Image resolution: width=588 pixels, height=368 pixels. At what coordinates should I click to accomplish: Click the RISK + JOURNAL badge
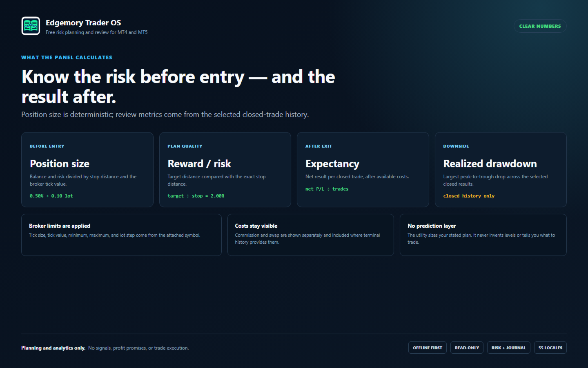click(x=509, y=348)
